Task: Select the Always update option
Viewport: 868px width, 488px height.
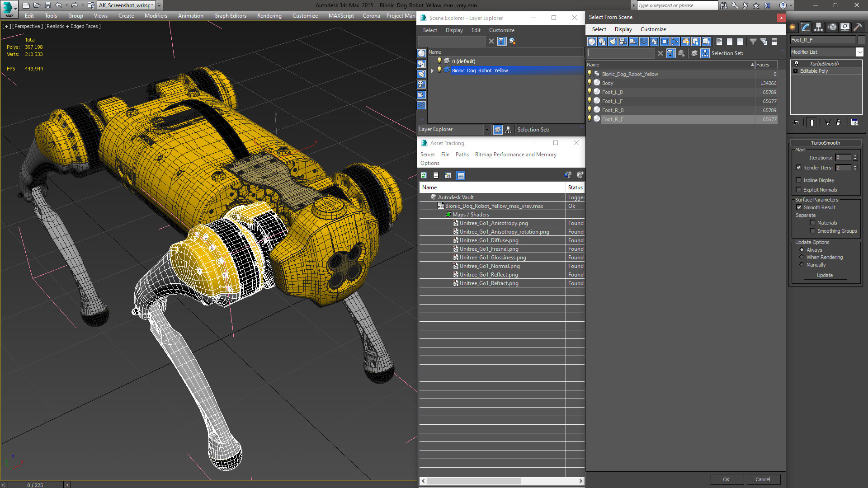Action: tap(802, 250)
